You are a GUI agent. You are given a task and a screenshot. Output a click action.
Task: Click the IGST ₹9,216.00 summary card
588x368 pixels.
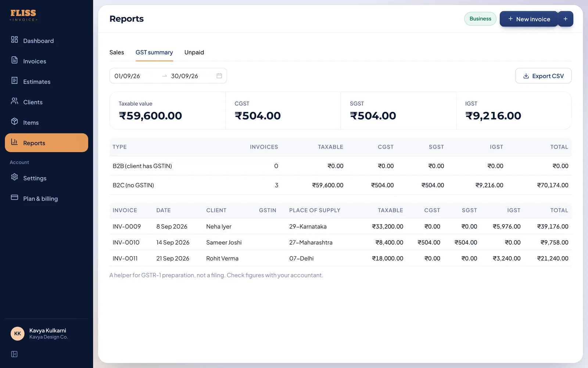(513, 111)
